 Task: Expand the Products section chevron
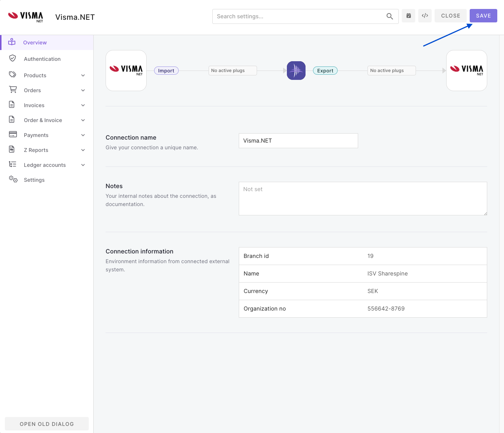83,75
